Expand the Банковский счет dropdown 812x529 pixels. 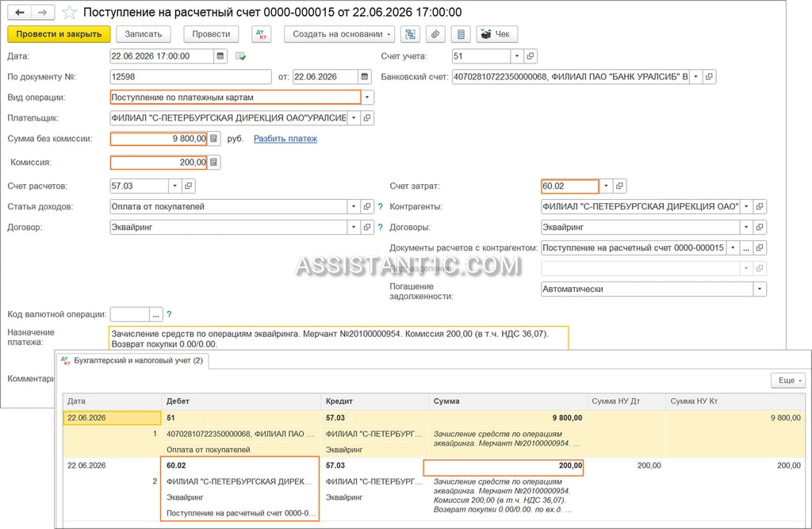[695, 77]
